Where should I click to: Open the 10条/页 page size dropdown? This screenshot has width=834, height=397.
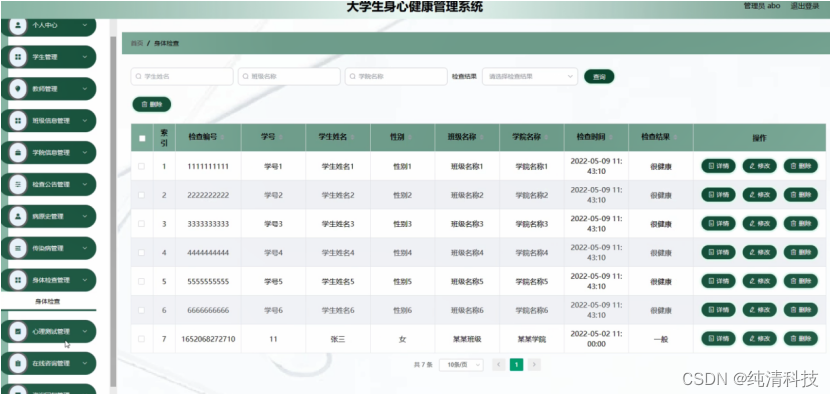pyautogui.click(x=461, y=365)
